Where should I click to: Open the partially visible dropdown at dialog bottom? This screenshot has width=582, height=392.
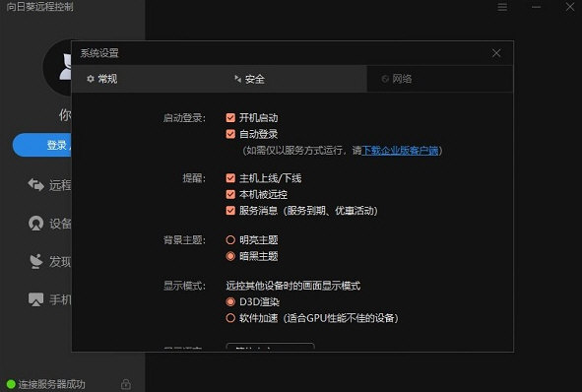point(270,347)
